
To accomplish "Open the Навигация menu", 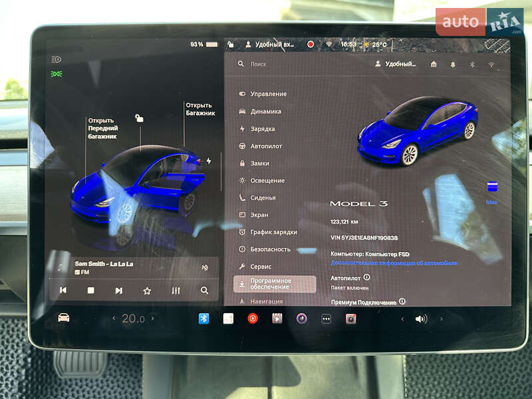I will click(261, 301).
